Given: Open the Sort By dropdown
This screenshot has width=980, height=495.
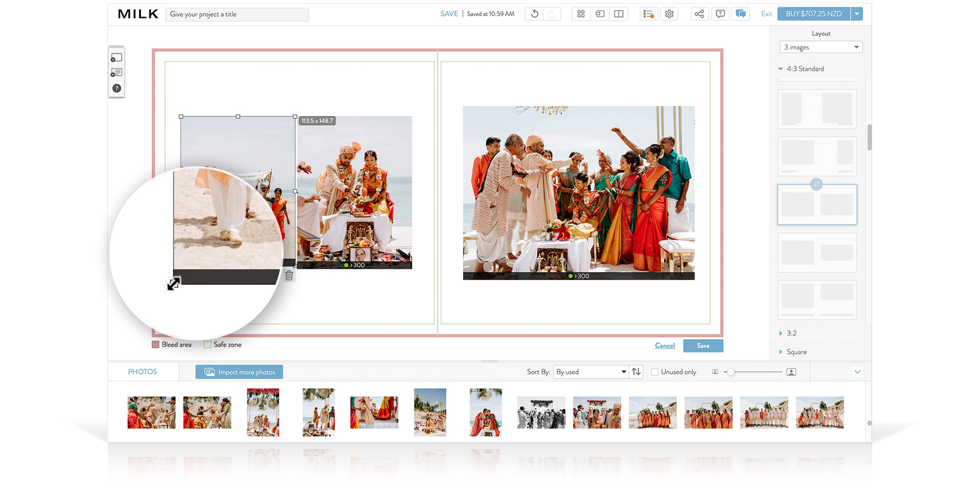Looking at the screenshot, I should click(591, 372).
